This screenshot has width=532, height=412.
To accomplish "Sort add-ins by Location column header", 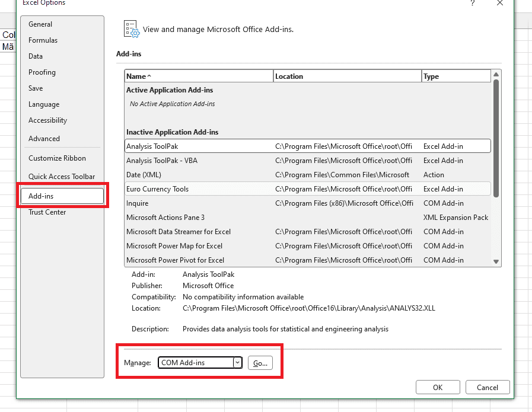I will click(x=347, y=76).
